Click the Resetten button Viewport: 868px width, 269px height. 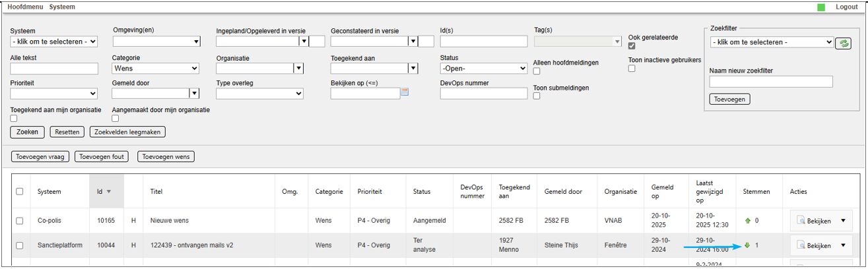67,132
